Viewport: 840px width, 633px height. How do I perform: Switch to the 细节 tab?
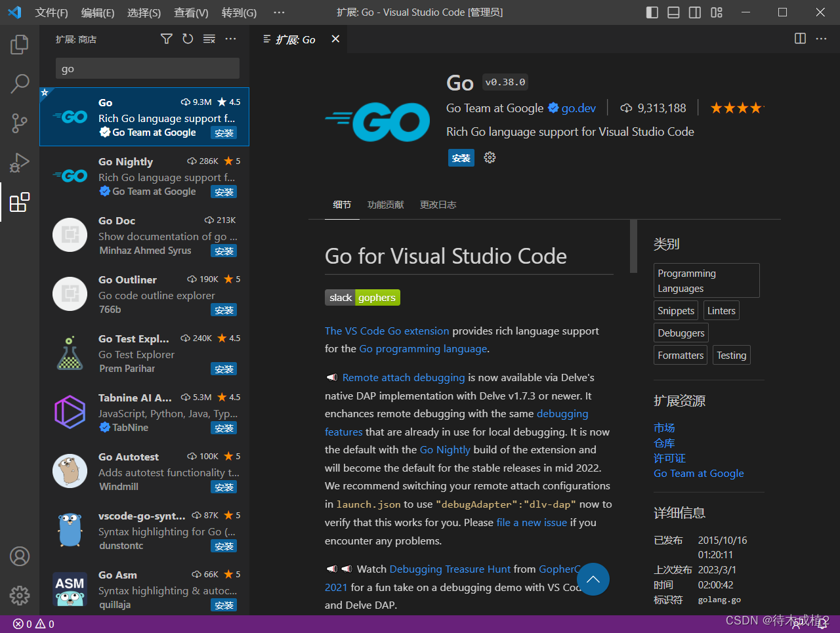[342, 205]
